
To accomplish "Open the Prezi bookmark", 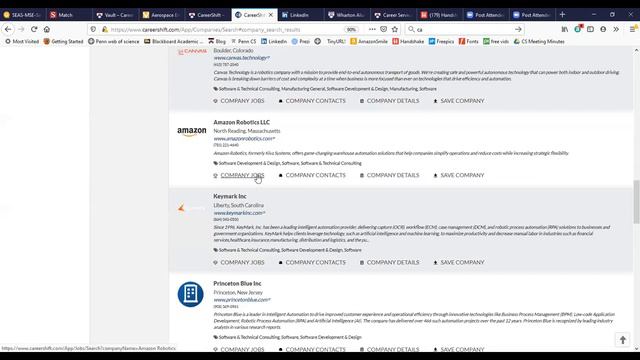I will 301,41.
